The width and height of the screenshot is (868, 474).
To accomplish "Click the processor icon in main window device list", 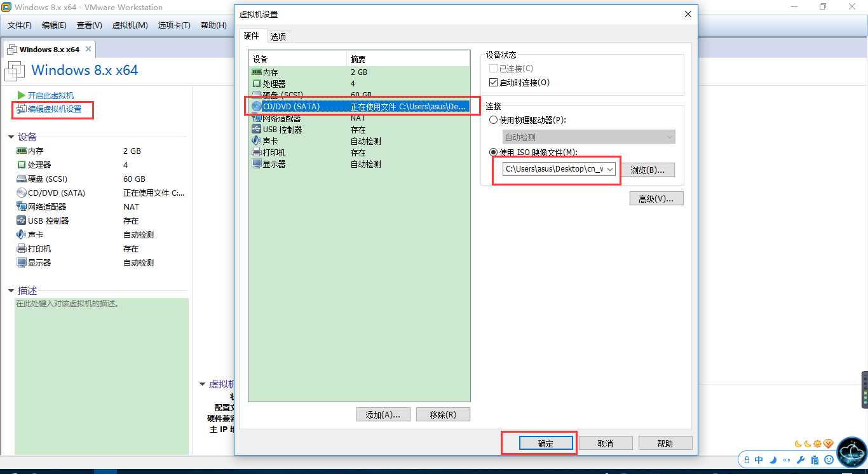I will [x=22, y=165].
